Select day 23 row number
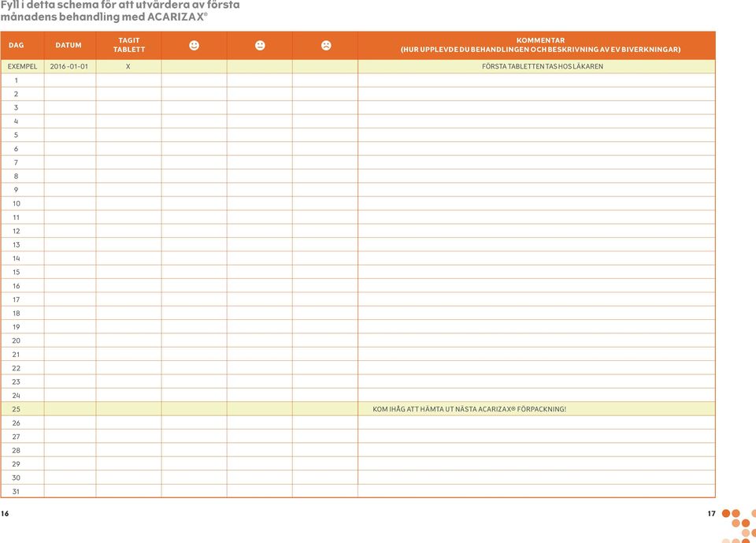The height and width of the screenshot is (543, 756). [17, 381]
